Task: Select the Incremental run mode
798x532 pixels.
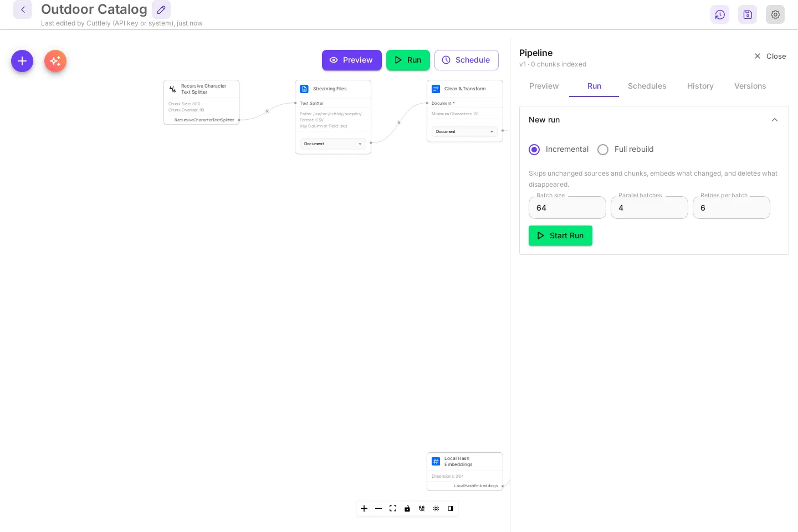Action: [534, 150]
